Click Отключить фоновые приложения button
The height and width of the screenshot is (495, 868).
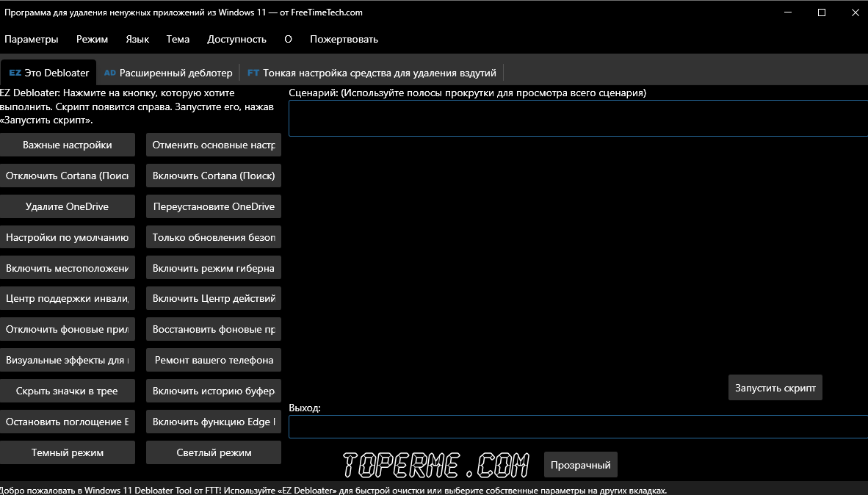click(68, 330)
